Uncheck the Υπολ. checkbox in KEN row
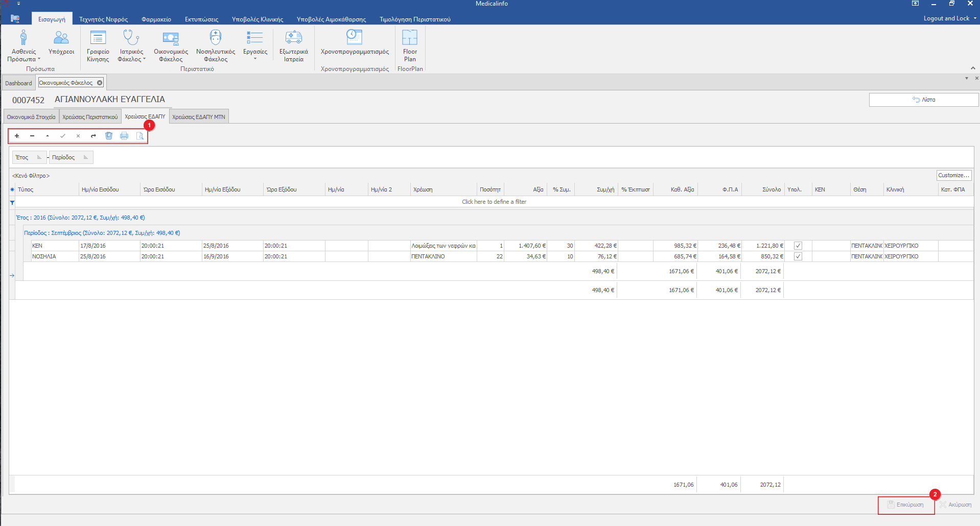This screenshot has width=980, height=526. tap(798, 246)
